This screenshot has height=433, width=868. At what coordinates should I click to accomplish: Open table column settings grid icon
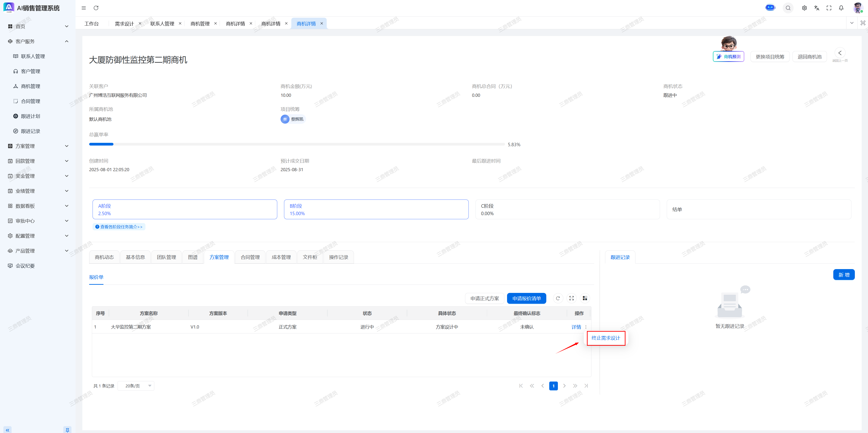(x=585, y=298)
